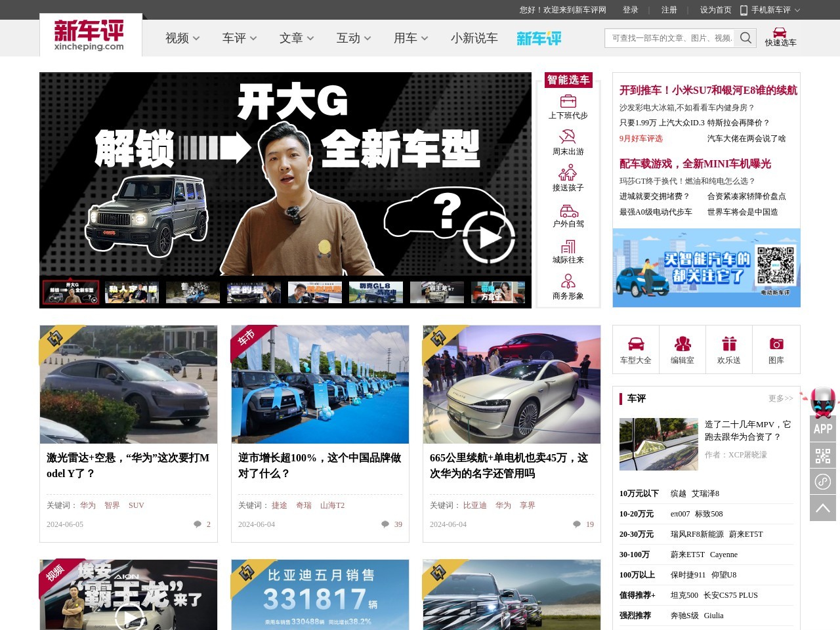This screenshot has width=840, height=630.
Task: Click the search magnifier icon
Action: click(745, 37)
